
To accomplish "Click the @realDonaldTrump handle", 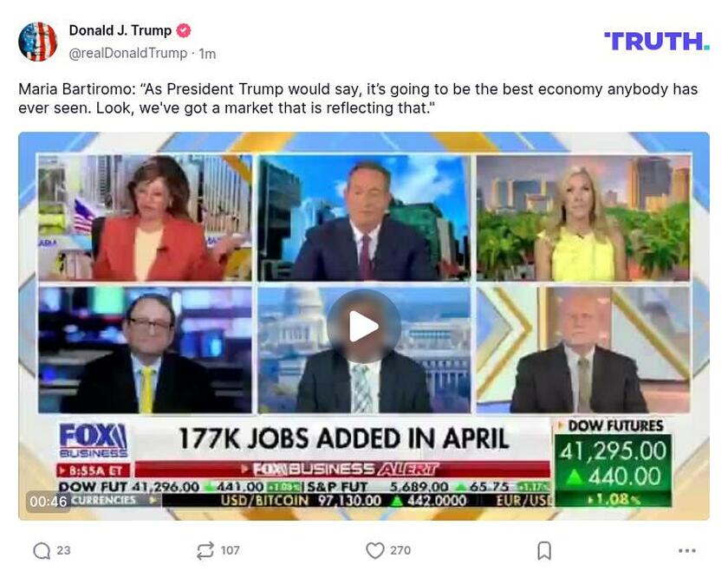I will 128,54.
